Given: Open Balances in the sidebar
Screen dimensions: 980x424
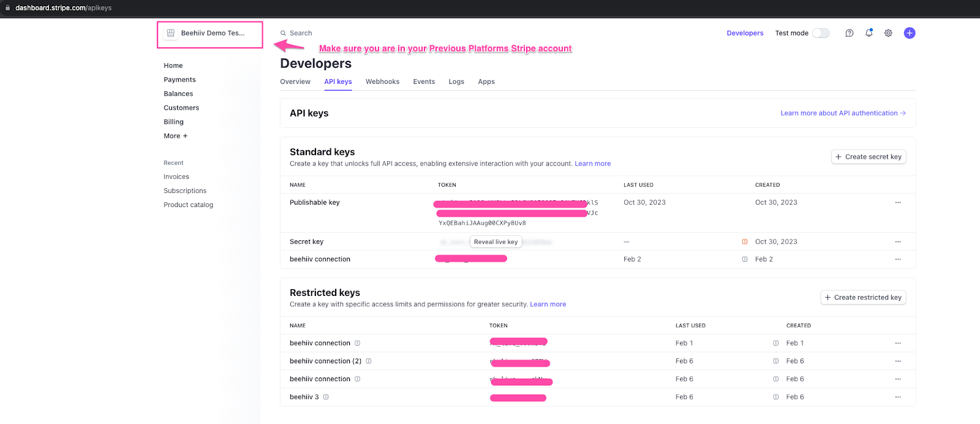Looking at the screenshot, I should 178,94.
